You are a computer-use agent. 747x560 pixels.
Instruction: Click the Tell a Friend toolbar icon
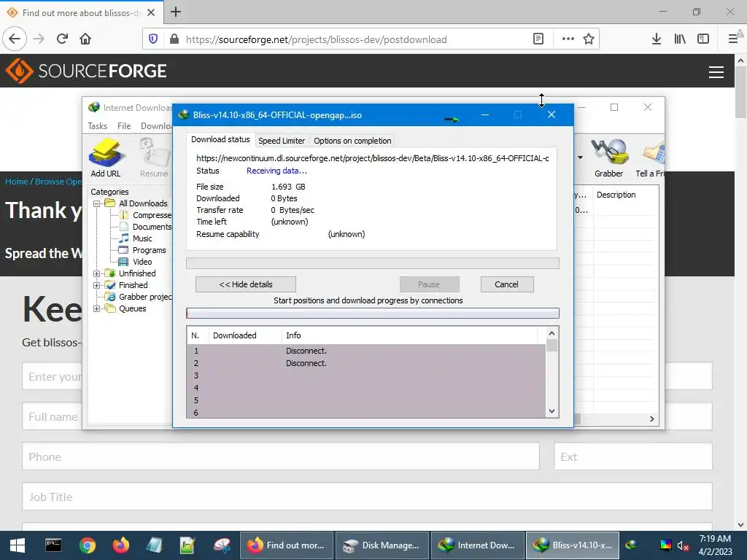(650, 157)
